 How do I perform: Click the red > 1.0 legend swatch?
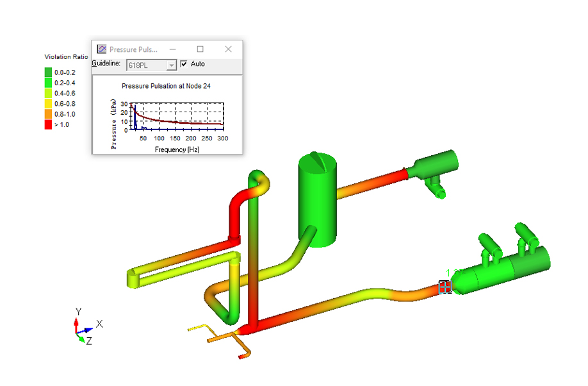click(49, 124)
